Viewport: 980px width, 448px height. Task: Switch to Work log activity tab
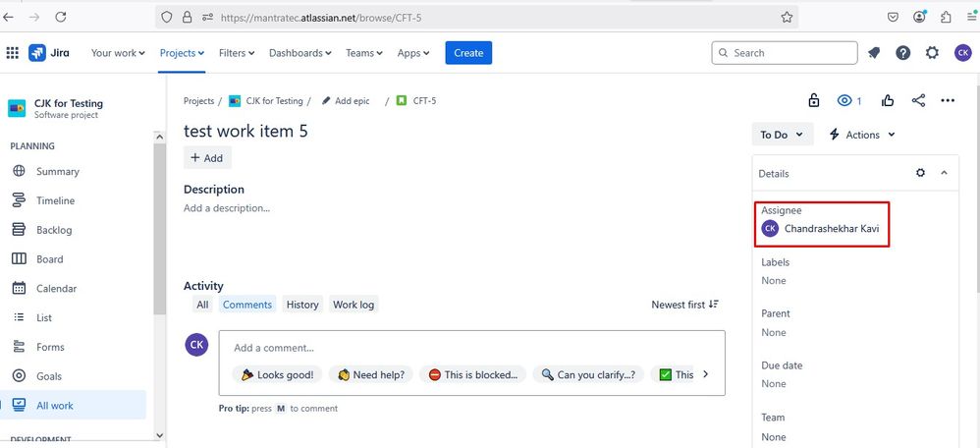pyautogui.click(x=354, y=305)
